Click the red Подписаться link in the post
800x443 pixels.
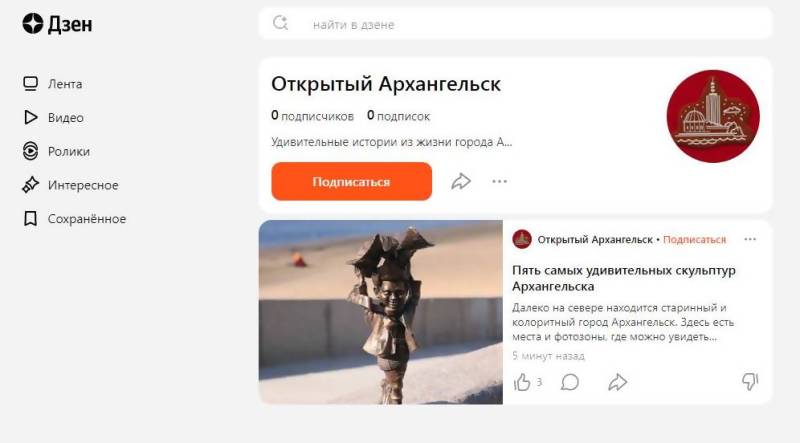tap(694, 239)
